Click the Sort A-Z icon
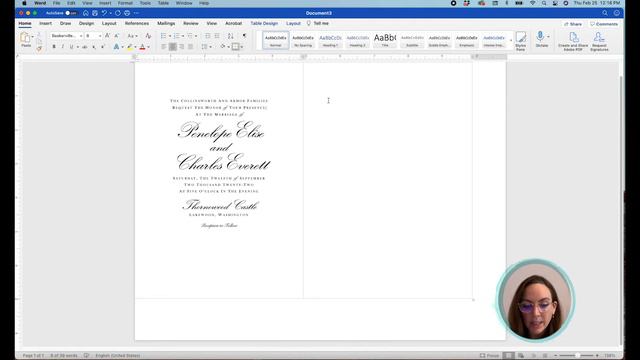The width and height of the screenshot is (640, 360). click(x=231, y=36)
